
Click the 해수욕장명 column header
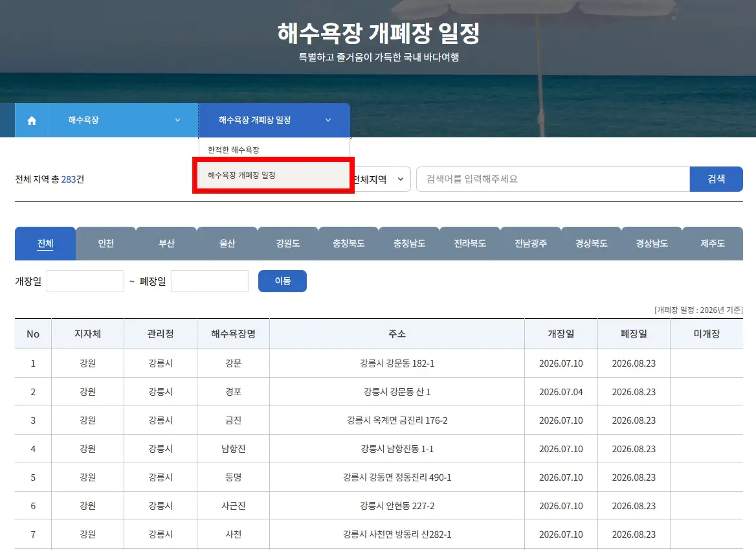[234, 334]
